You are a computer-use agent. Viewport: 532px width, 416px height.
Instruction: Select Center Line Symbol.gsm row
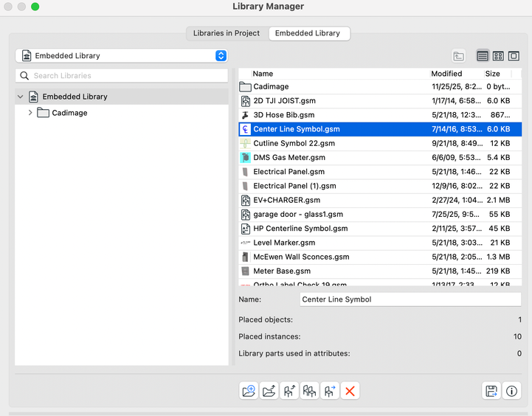click(380, 129)
